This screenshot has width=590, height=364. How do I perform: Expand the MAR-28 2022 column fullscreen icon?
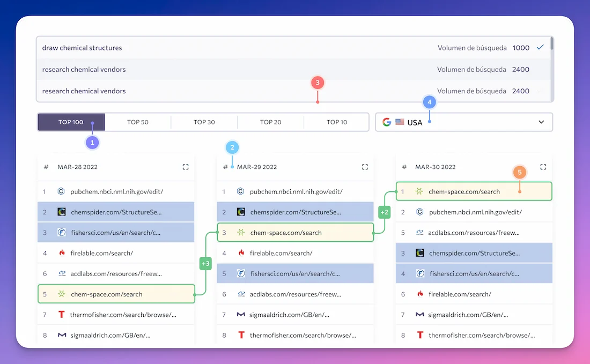click(x=186, y=167)
